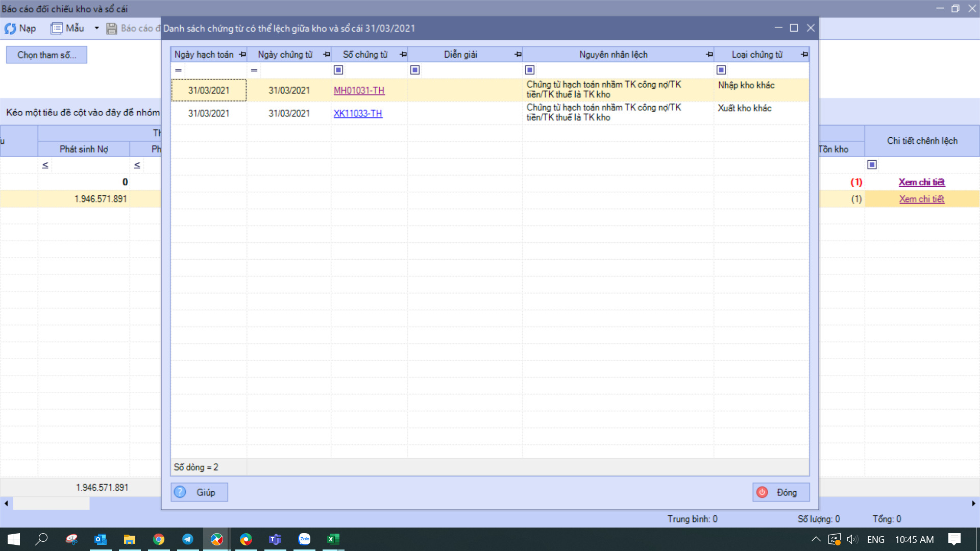Open voucher link XK11033-TH
This screenshot has width=980, height=551.
pos(358,113)
